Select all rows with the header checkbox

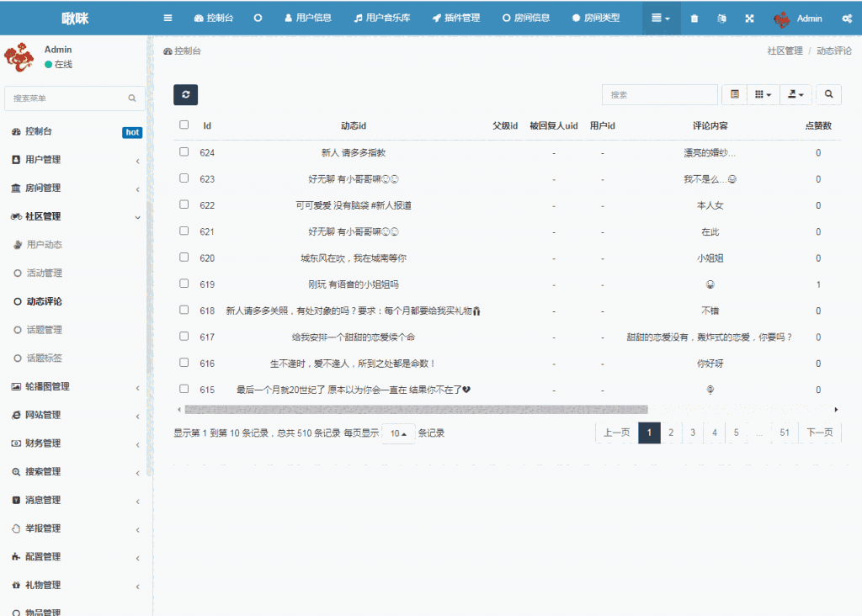click(x=183, y=123)
